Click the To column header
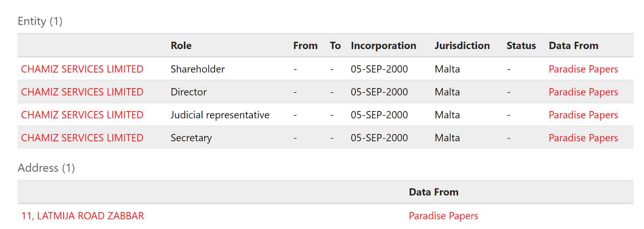Screen dimensions: 644x229 click(x=335, y=45)
